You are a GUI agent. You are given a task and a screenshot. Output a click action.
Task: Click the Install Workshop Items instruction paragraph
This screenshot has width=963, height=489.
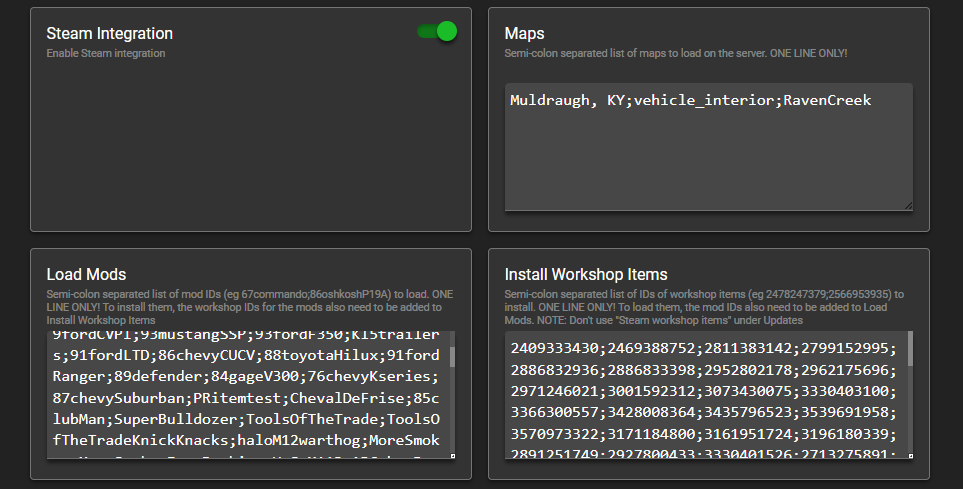(x=704, y=307)
